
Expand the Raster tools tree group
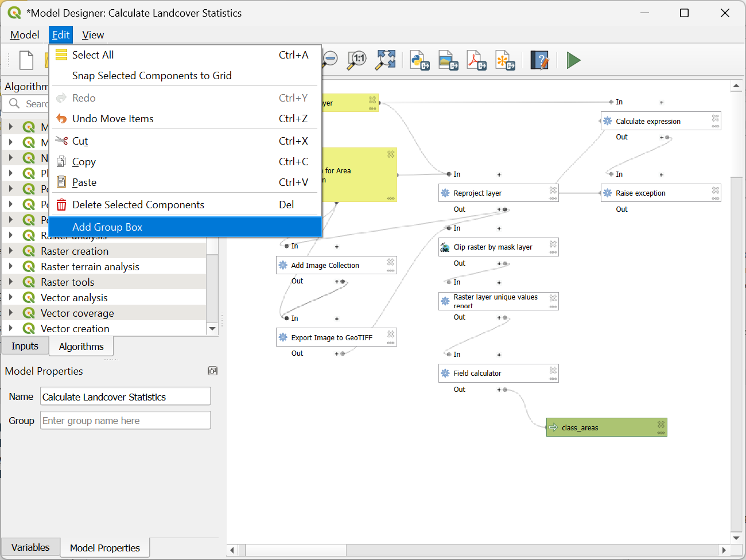pos(11,282)
